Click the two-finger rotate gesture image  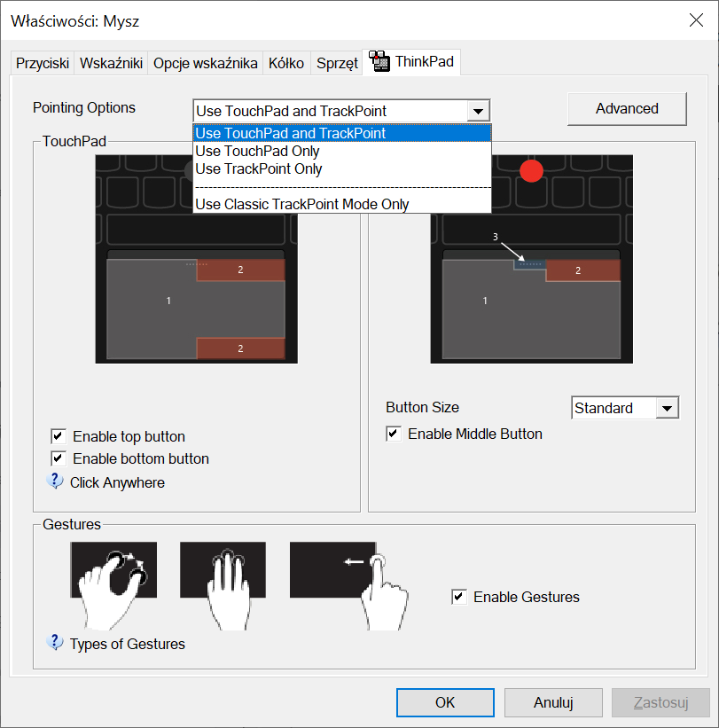pyautogui.click(x=113, y=585)
